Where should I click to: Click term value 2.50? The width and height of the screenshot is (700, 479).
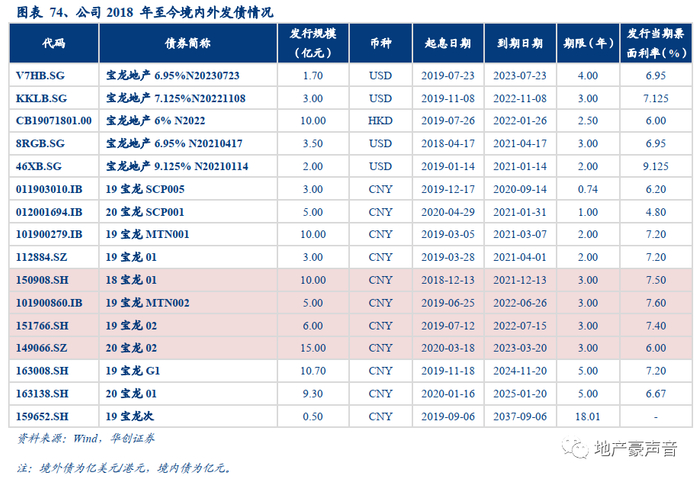[x=588, y=121]
